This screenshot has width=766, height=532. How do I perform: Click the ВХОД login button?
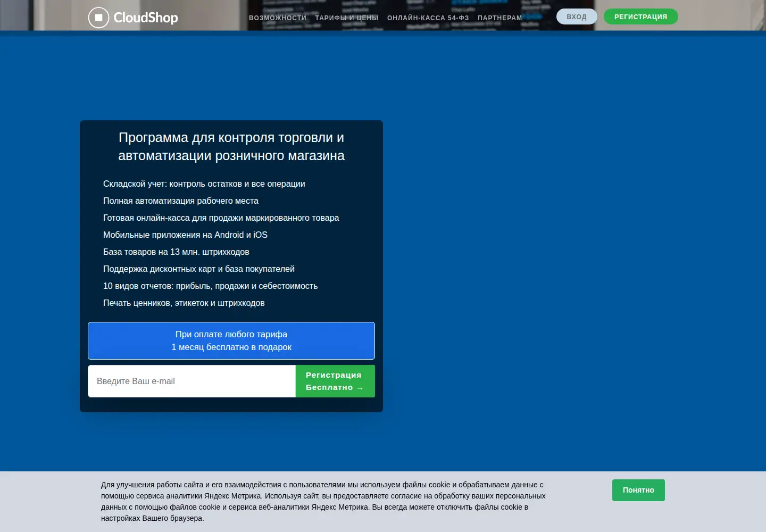(577, 16)
